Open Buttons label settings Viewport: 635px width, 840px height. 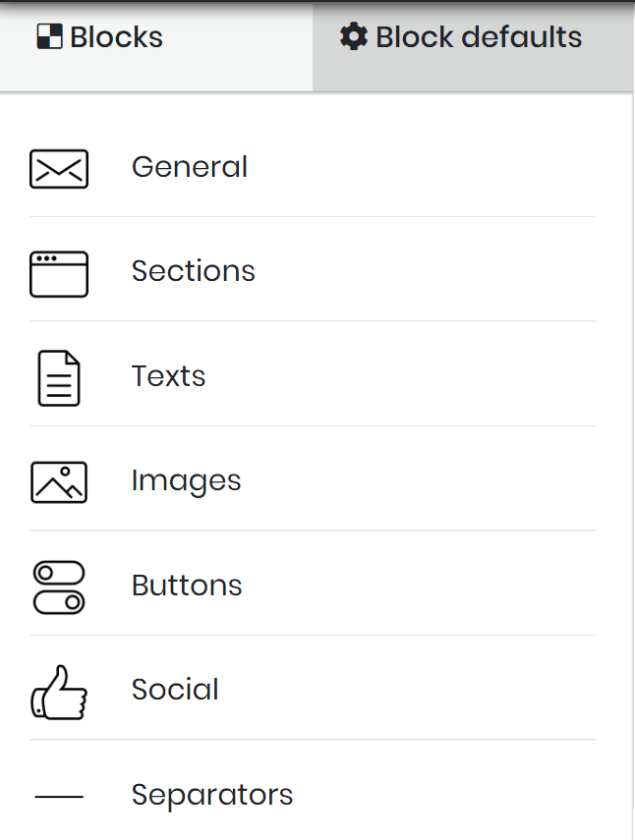tap(187, 585)
